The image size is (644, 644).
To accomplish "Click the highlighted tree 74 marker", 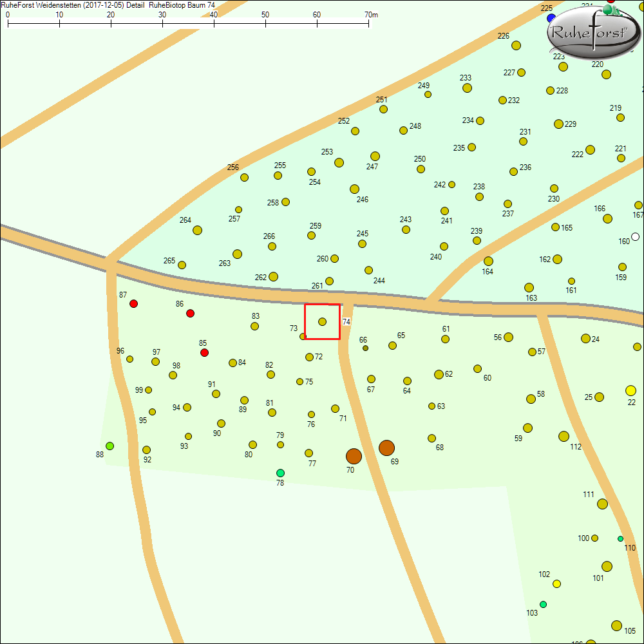I will coord(322,321).
